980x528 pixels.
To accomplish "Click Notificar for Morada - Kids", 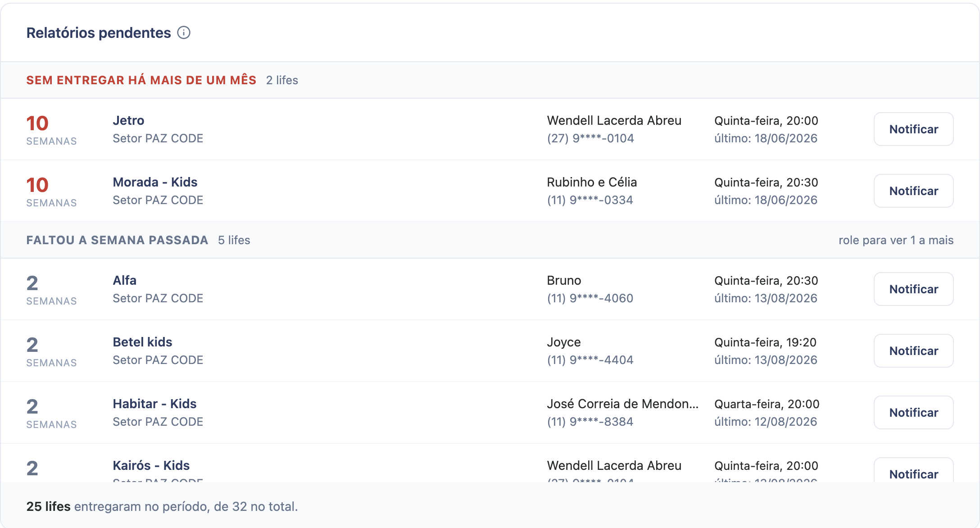I will point(913,191).
